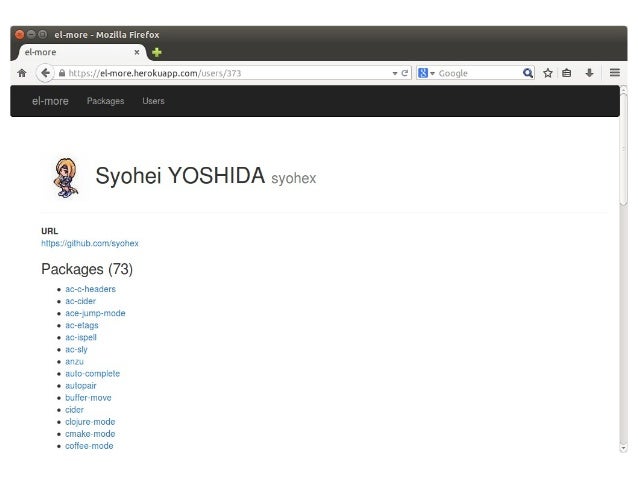
Task: Click the Packages (73) heading
Action: click(x=87, y=269)
